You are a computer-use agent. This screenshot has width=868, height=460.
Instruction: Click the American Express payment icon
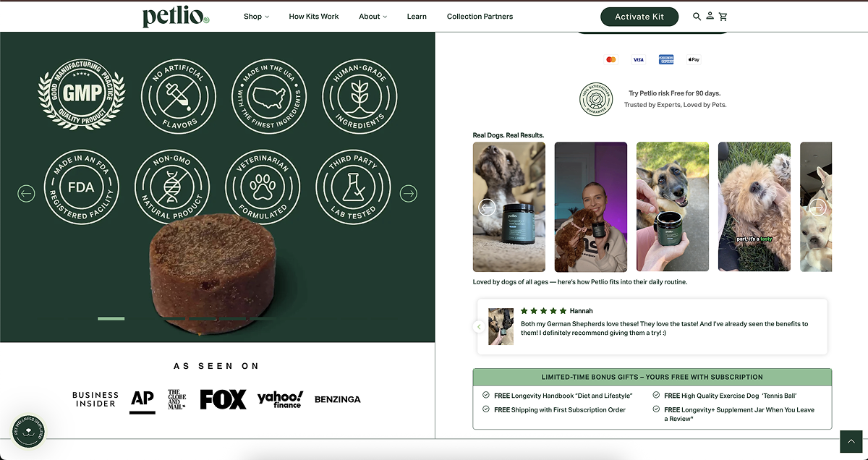(666, 59)
